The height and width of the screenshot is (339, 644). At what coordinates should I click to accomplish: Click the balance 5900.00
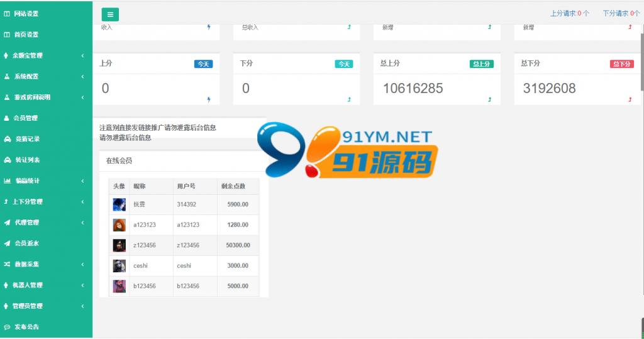point(238,204)
